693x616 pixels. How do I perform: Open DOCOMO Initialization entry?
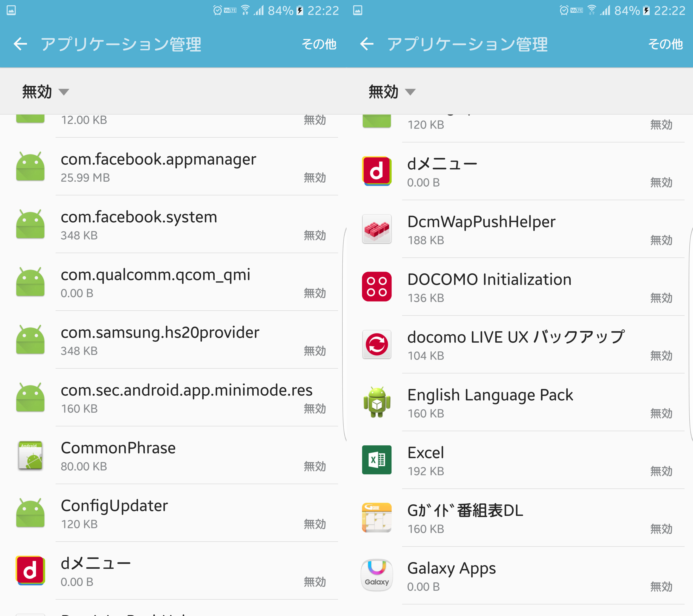[x=520, y=287]
